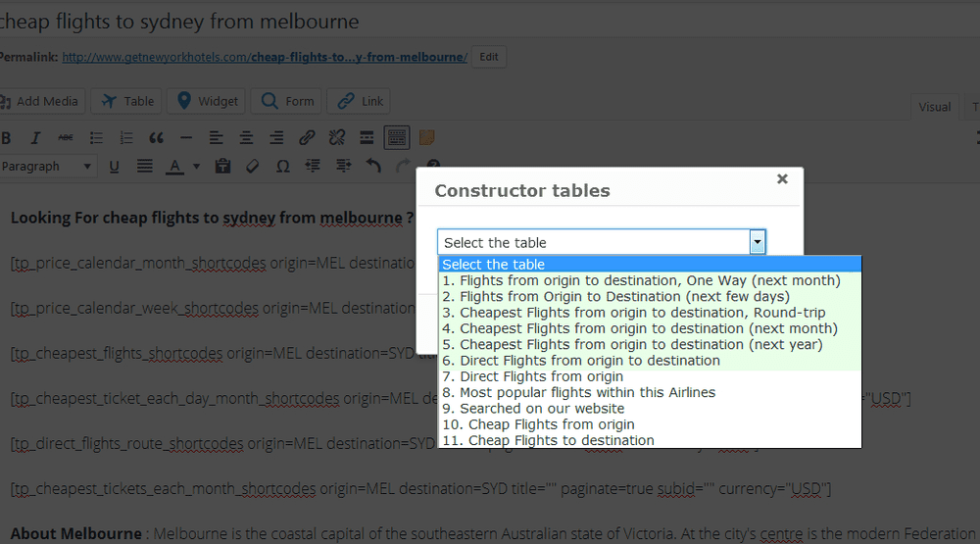Insert a horizontal line
The width and height of the screenshot is (980, 544).
point(185,137)
